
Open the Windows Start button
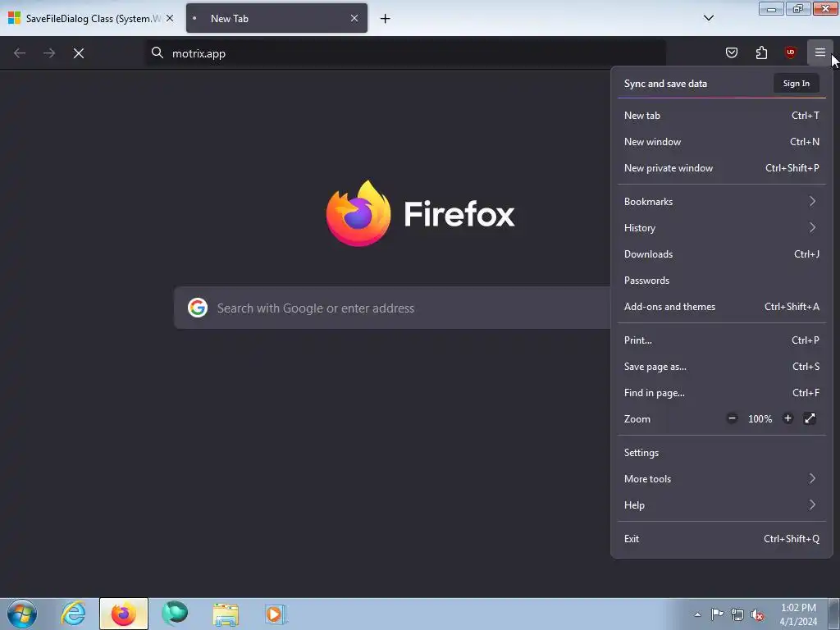pos(22,614)
